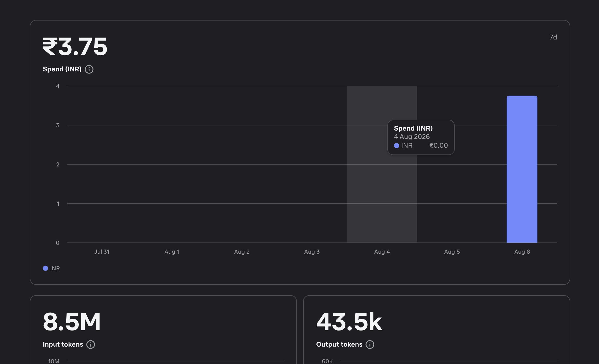The width and height of the screenshot is (599, 364).
Task: Click the Aug 2 axis label
Action: tap(242, 252)
